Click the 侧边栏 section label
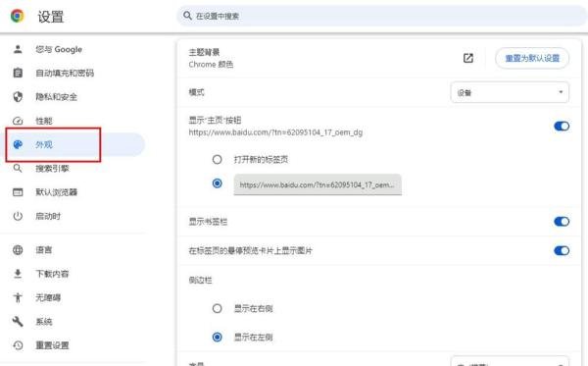The height and width of the screenshot is (366, 588). 200,280
